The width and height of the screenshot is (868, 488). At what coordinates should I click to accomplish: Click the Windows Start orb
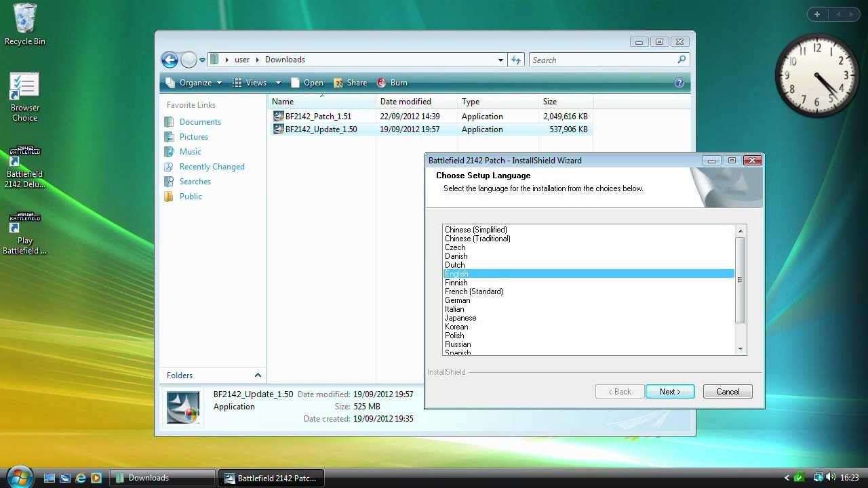pyautogui.click(x=19, y=477)
